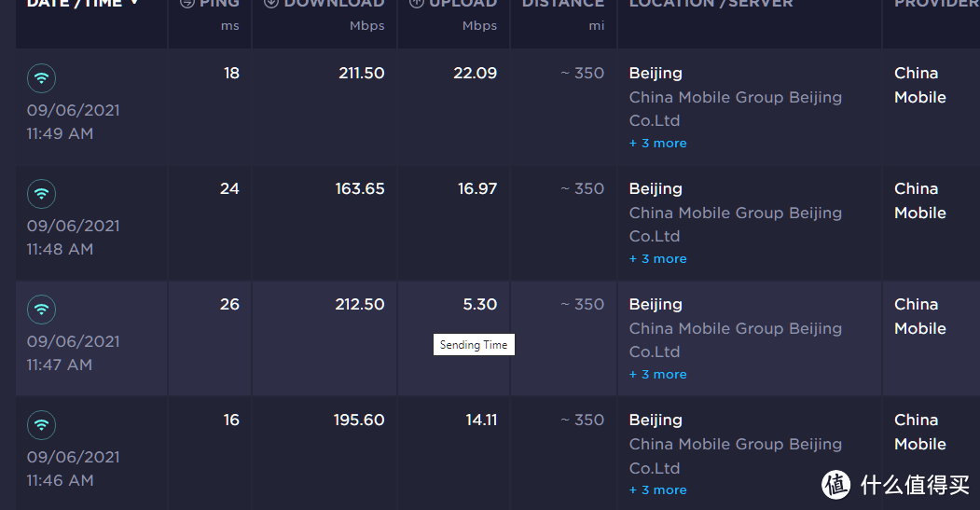Click the 163.65 download speed value

[x=360, y=188]
